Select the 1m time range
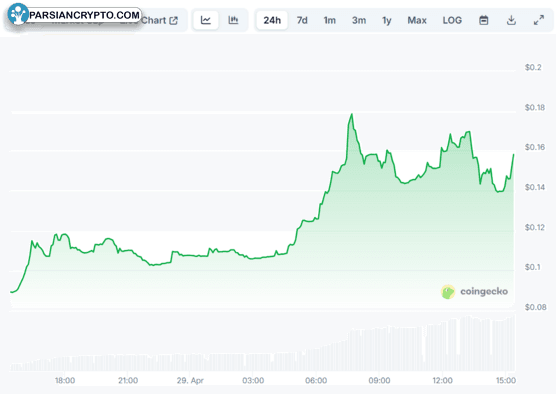Viewport: 556px width, 394px height. point(329,20)
